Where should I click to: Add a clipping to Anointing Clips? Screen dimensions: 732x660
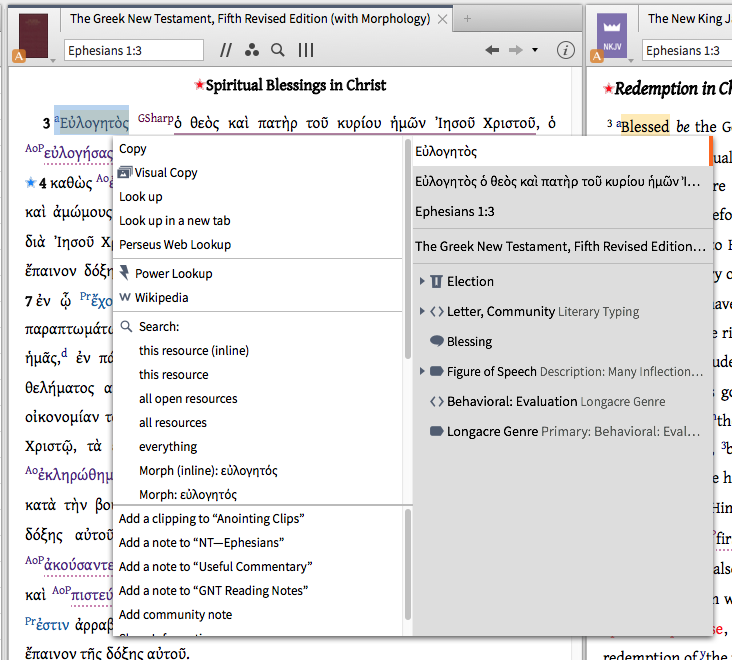click(x=211, y=519)
